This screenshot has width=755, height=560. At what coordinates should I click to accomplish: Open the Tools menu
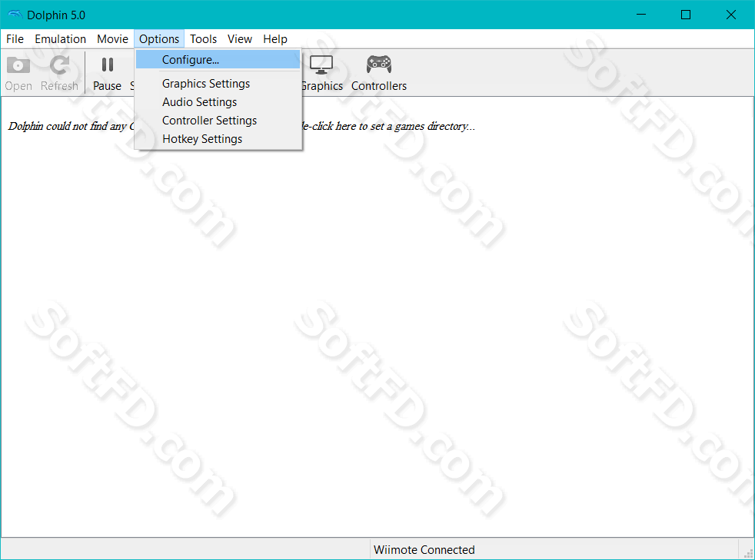[x=203, y=39]
